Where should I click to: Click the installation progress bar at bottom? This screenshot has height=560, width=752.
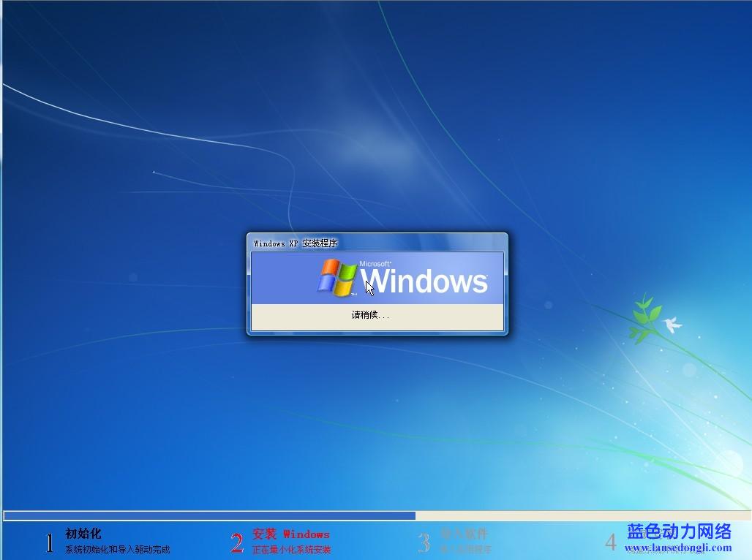(377, 516)
